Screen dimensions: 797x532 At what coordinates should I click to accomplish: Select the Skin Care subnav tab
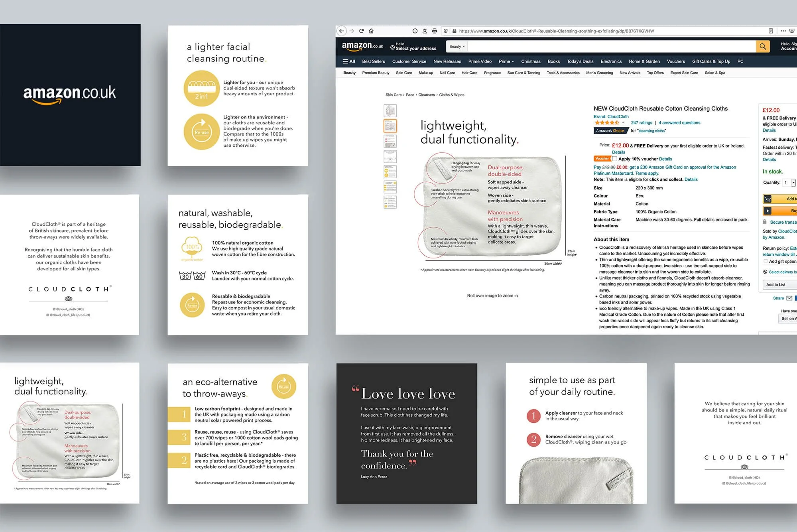(403, 73)
